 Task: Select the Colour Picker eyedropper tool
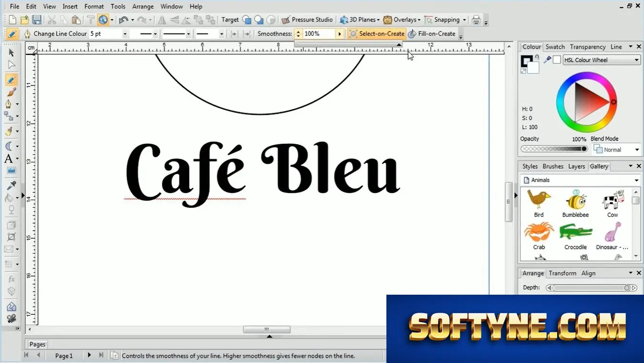pos(11,185)
